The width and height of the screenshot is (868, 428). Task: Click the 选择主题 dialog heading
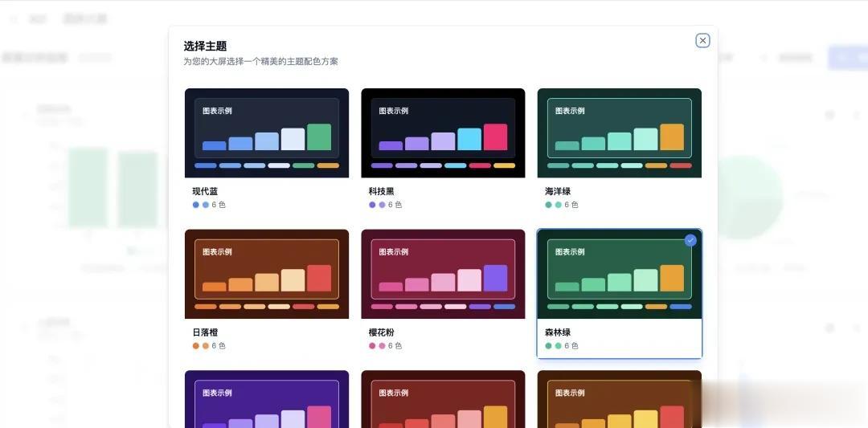pos(206,46)
